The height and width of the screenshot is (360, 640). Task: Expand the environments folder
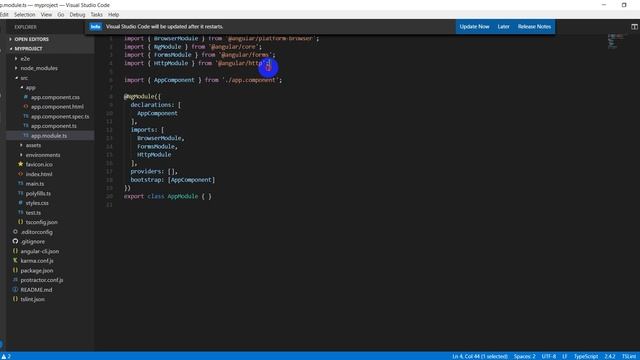[x=43, y=155]
